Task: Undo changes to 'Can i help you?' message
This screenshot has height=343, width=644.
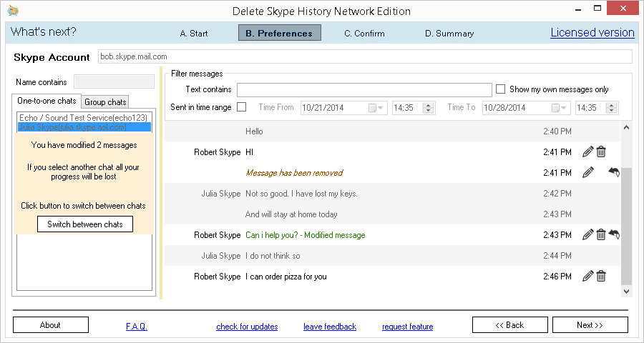Action: (x=614, y=234)
